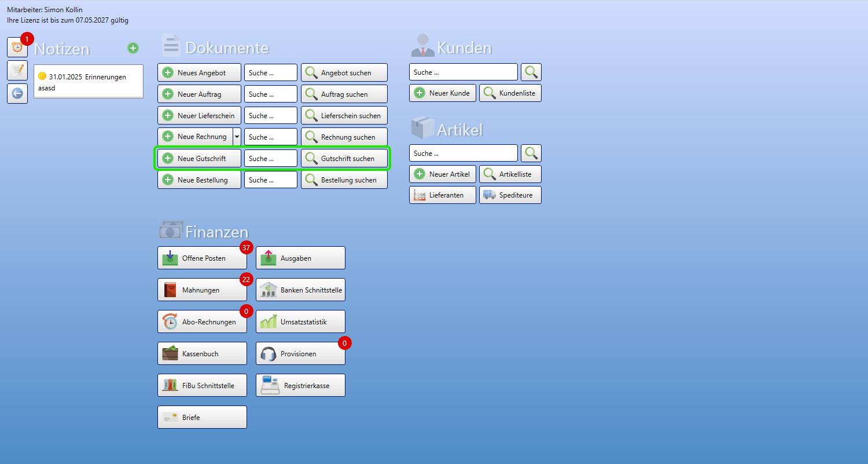Open Kassenbuch
The width and height of the screenshot is (868, 464).
202,353
